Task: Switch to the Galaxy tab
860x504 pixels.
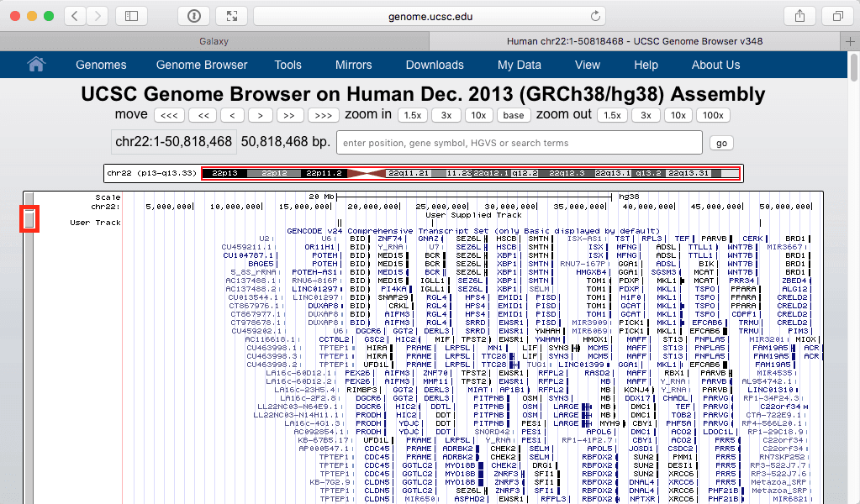Action: [x=213, y=41]
